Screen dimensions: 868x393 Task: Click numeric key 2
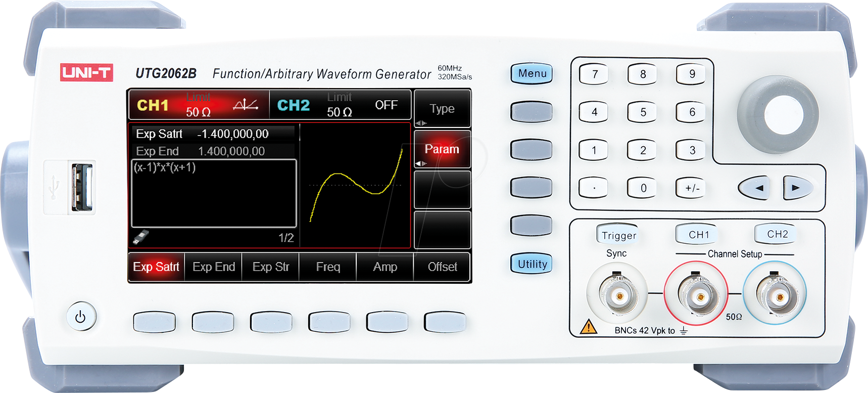(x=642, y=150)
